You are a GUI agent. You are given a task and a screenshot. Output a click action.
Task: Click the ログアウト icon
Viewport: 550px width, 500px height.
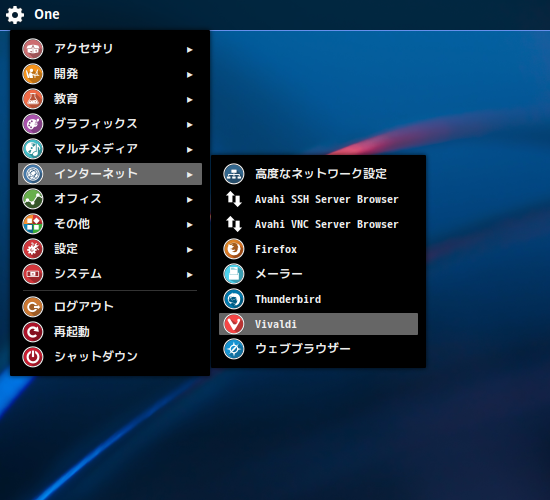[33, 307]
